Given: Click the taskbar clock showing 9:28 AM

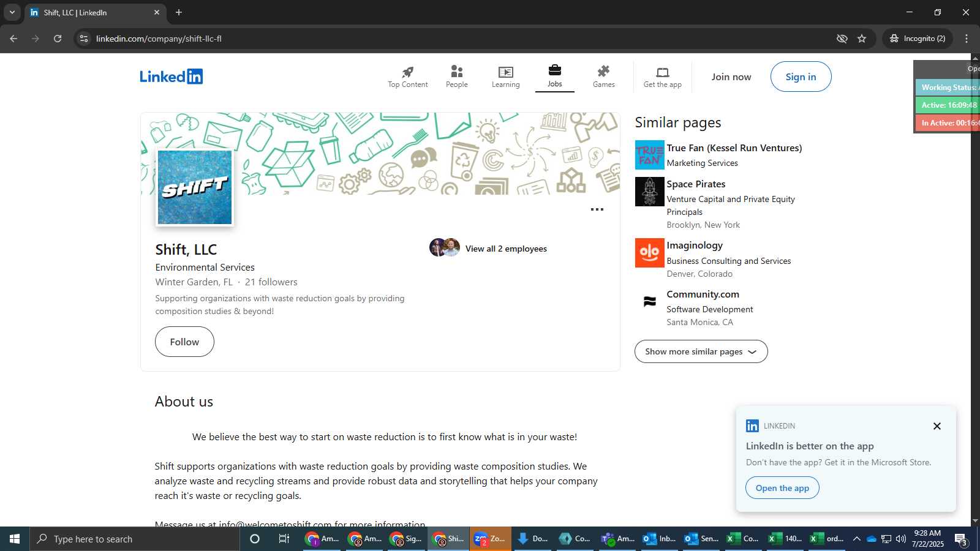Looking at the screenshot, I should [x=927, y=539].
